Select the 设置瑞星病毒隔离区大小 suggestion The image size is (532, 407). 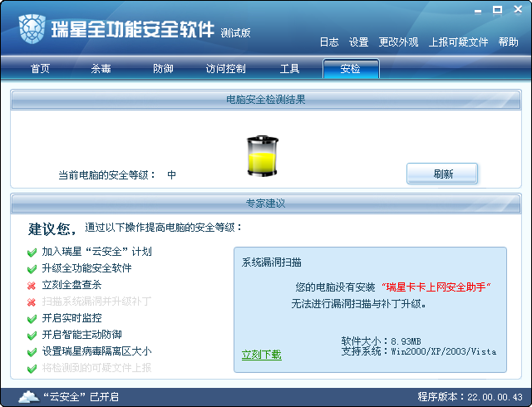pos(96,351)
